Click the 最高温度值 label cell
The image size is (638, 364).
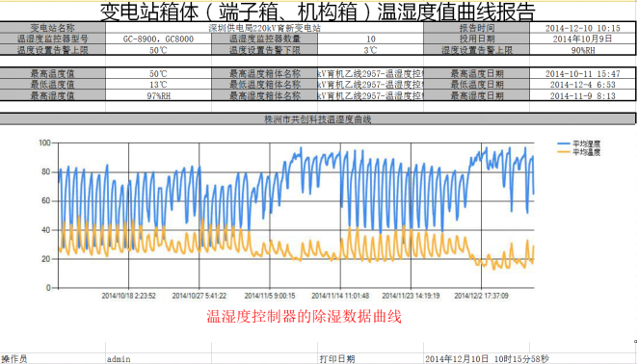(x=52, y=73)
